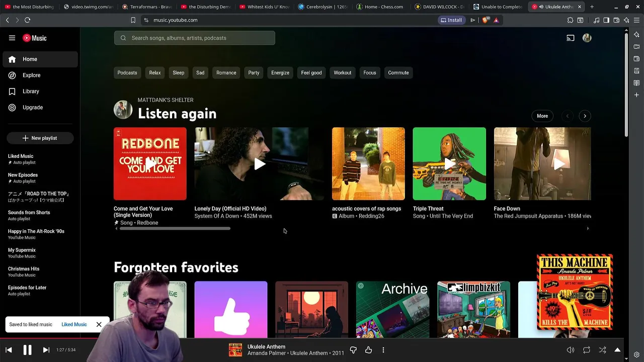Screen dimensions: 644x362
Task: Select the Sleep mood chip
Action: coord(179,72)
